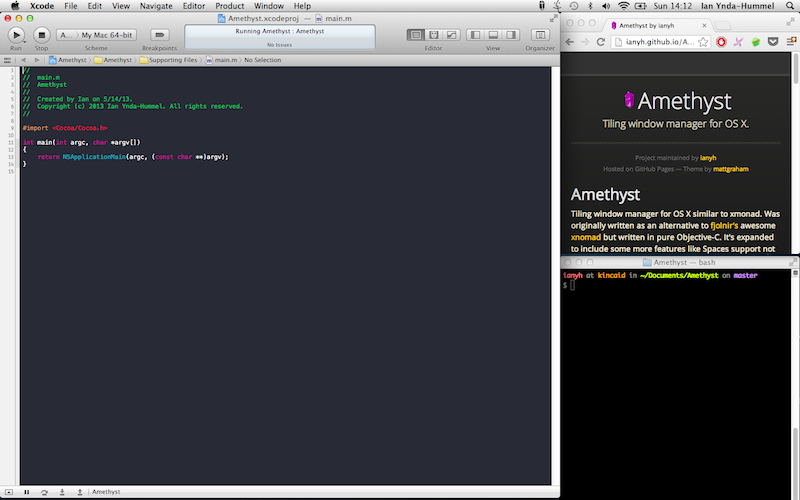This screenshot has width=800, height=500.
Task: Open the scheme selector showing My Mac 64-bit
Action: click(x=96, y=35)
